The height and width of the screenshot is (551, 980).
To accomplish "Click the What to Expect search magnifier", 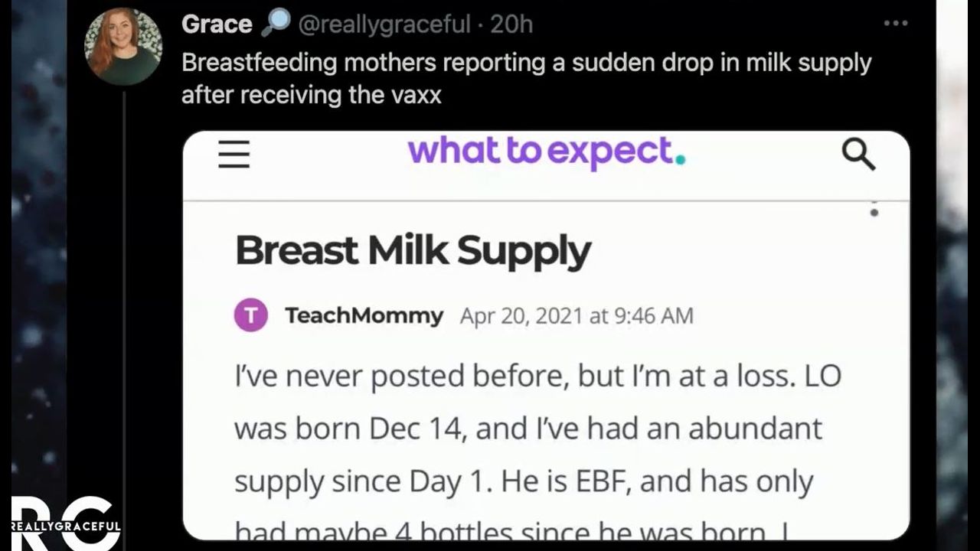I will [x=858, y=154].
